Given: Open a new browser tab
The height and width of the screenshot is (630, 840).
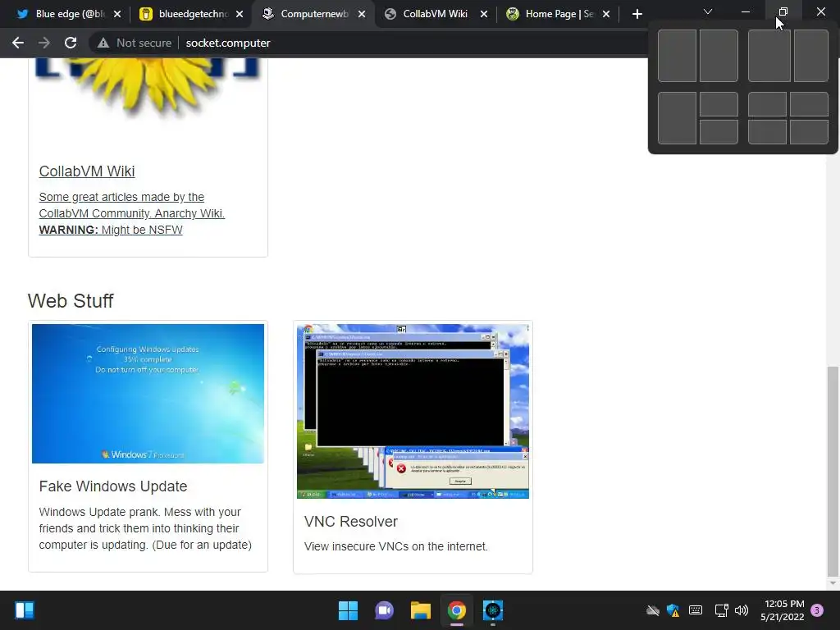Looking at the screenshot, I should tap(637, 14).
